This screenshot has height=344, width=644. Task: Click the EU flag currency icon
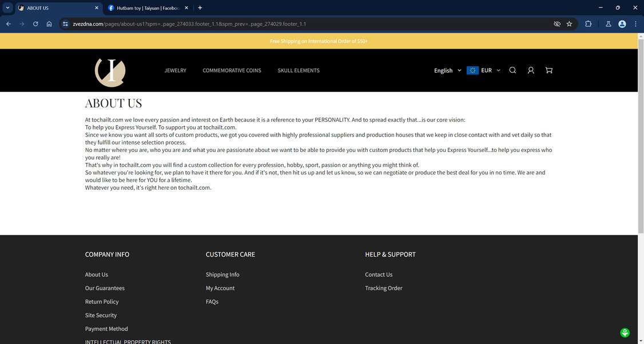(472, 70)
